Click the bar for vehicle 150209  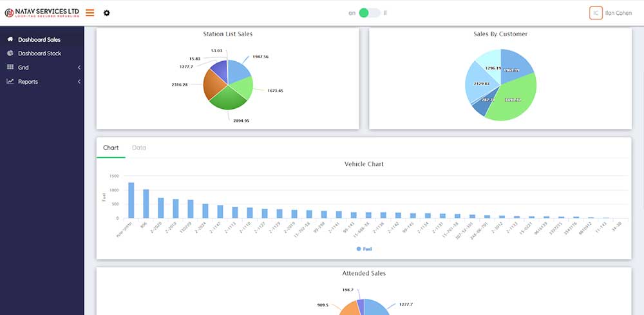coord(191,209)
